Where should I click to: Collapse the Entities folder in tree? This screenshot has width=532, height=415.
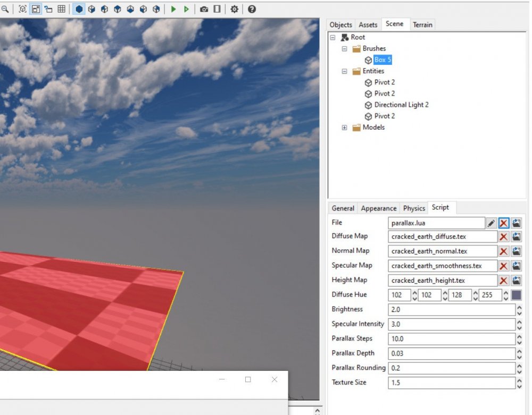(x=344, y=71)
